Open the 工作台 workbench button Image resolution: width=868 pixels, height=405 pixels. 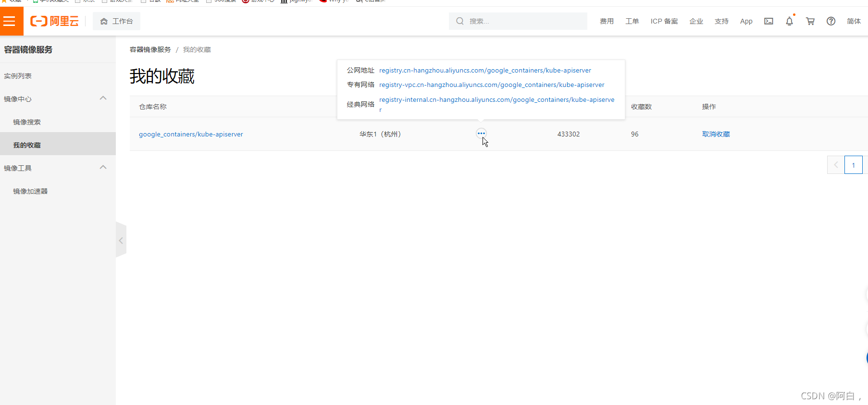[x=117, y=21]
